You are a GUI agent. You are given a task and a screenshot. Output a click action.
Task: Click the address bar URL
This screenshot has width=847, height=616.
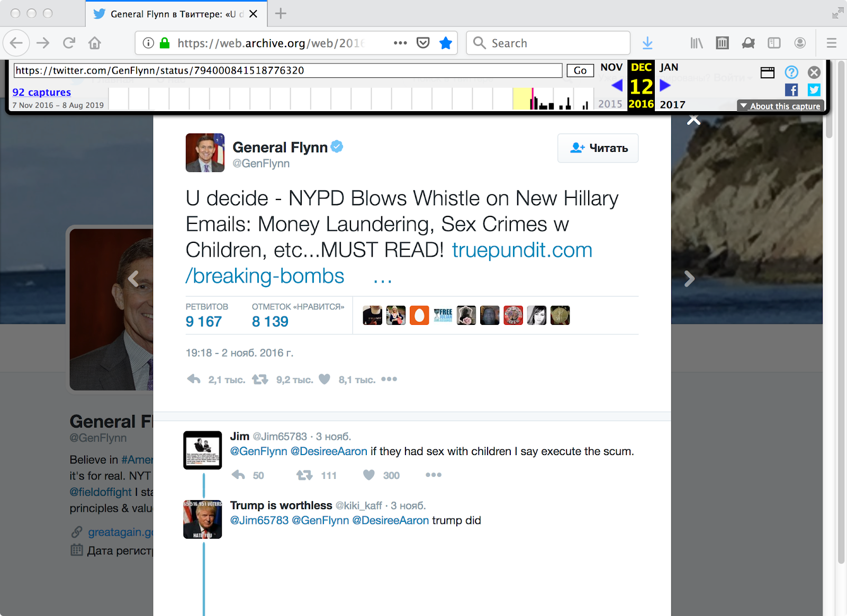point(271,43)
